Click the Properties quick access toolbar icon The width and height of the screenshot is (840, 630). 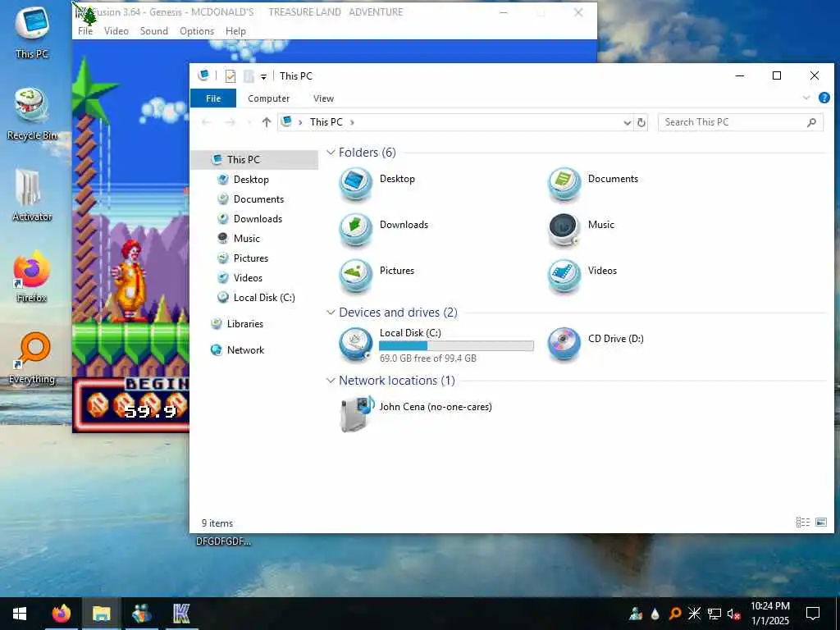click(231, 76)
